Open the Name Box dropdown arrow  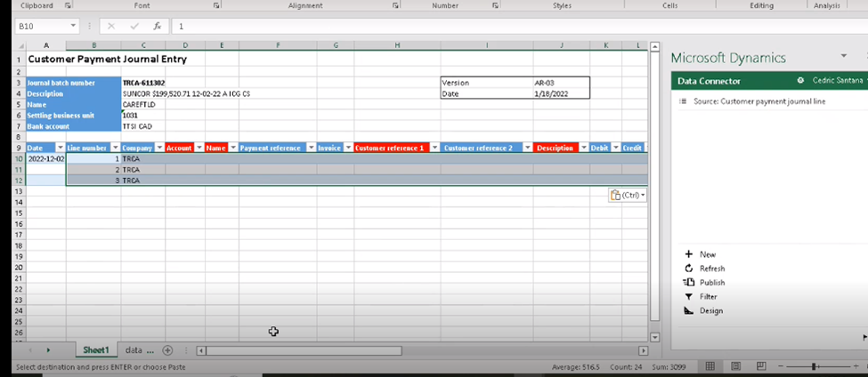coord(73,26)
